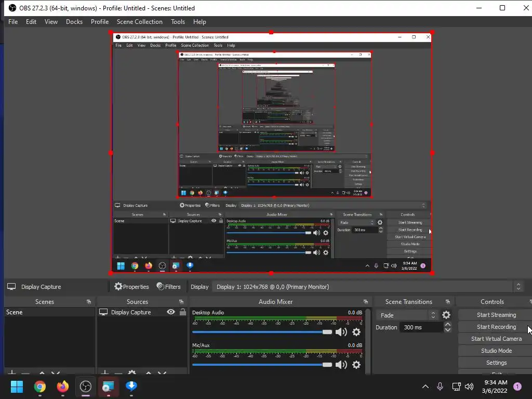Open the View menu
The width and height of the screenshot is (532, 399).
point(51,22)
